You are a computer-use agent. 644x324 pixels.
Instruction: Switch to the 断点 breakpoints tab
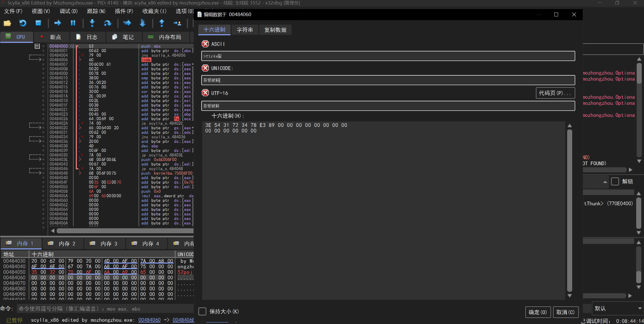pyautogui.click(x=51, y=37)
